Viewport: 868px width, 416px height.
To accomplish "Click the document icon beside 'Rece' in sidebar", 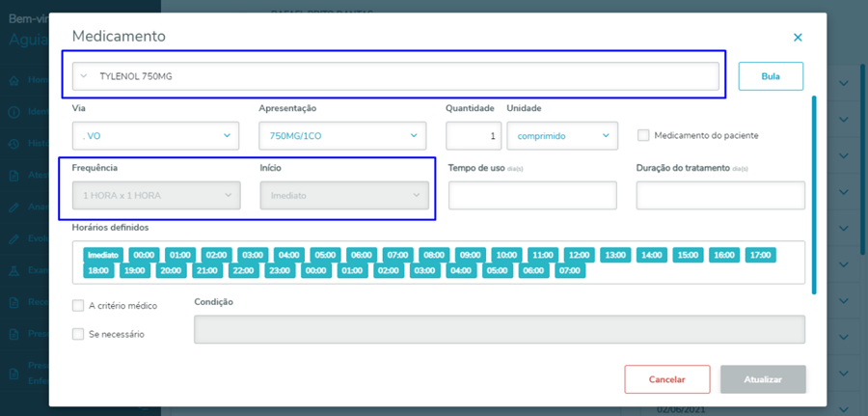I will tap(14, 302).
